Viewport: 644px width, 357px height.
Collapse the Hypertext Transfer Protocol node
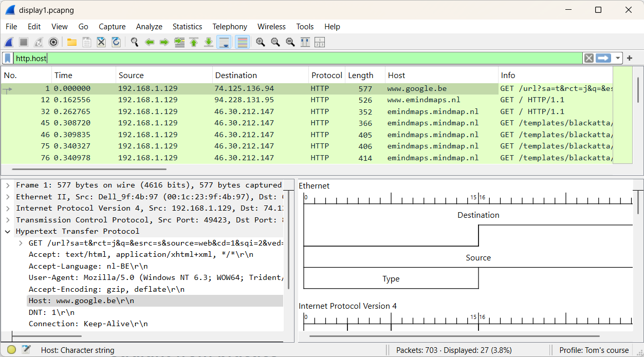(8, 231)
